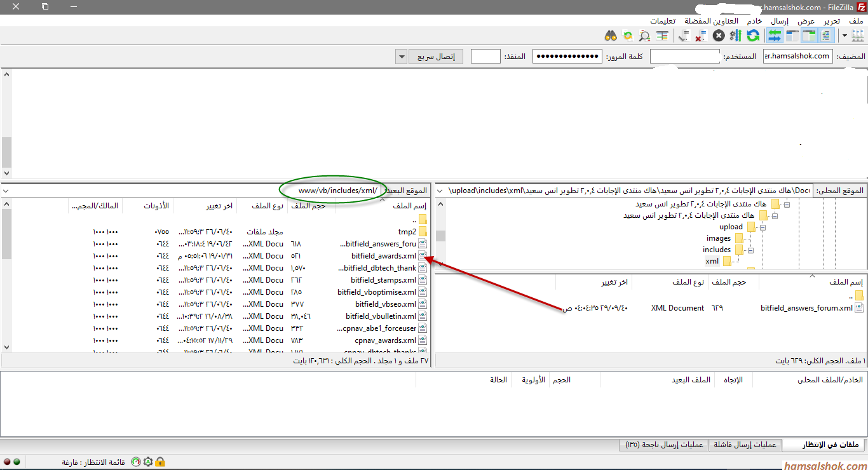Select the xml folder in local tree
The image size is (868, 470).
click(712, 261)
